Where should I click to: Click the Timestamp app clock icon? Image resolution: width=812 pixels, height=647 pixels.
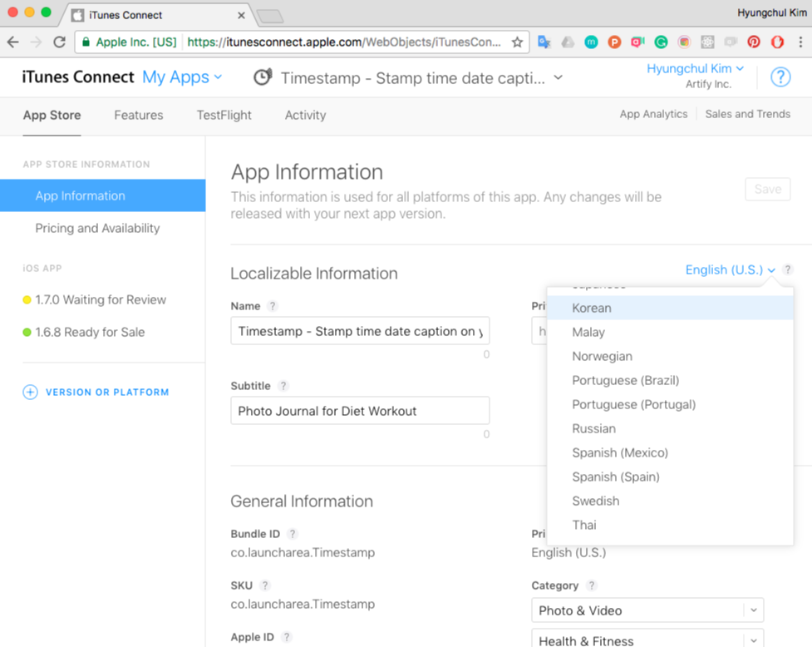263,77
